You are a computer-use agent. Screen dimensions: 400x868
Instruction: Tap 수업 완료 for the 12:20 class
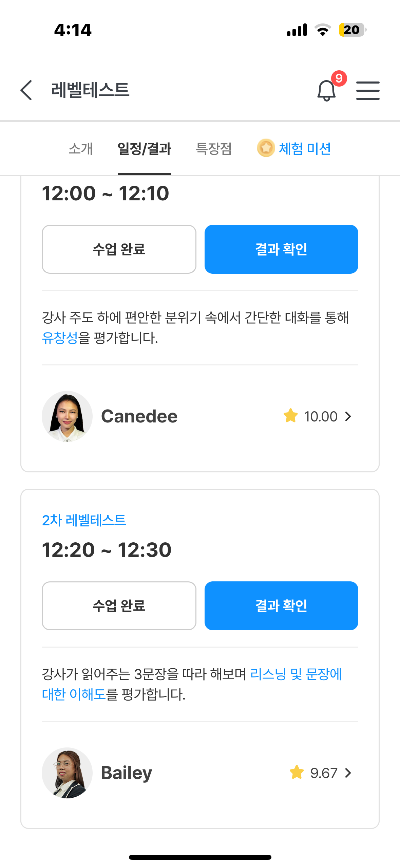[x=119, y=606]
